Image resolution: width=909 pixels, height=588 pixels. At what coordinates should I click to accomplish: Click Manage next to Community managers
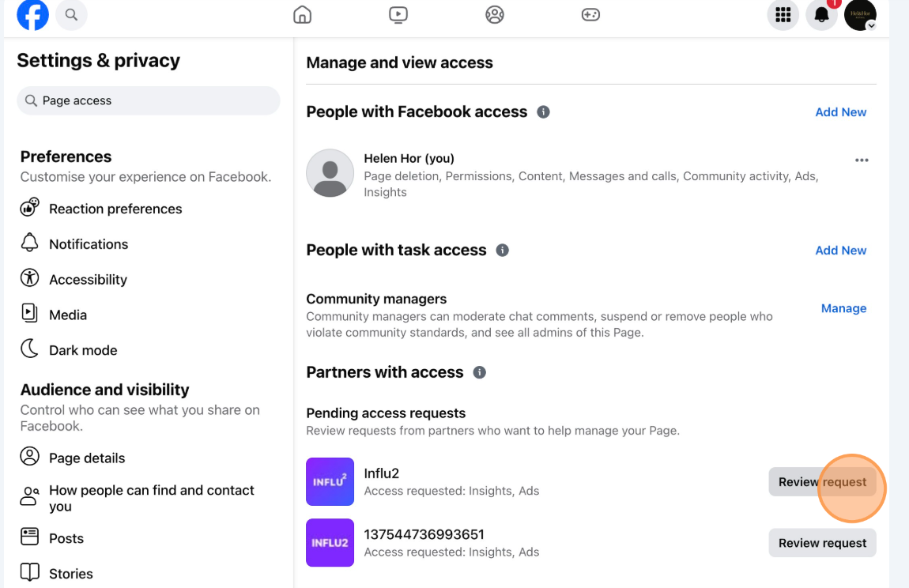[x=843, y=308]
